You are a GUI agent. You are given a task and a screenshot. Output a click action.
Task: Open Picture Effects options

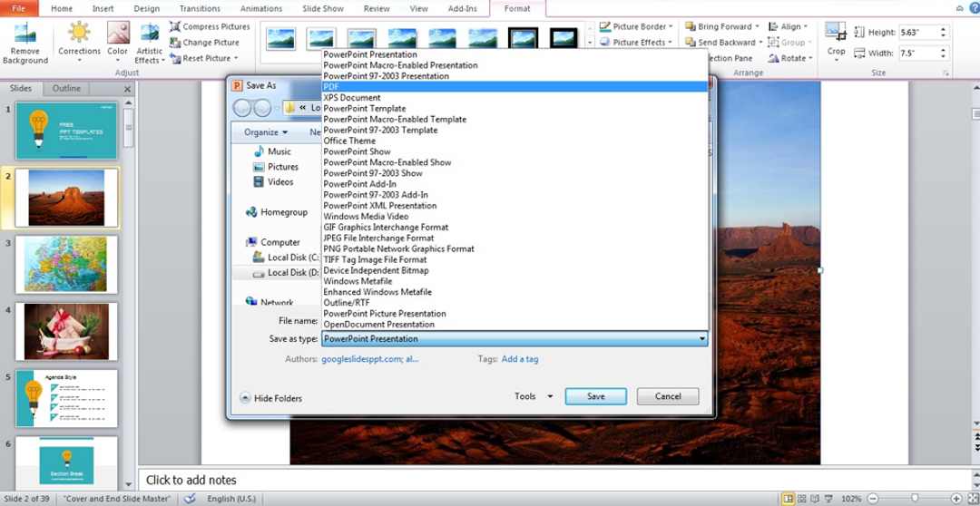[636, 43]
